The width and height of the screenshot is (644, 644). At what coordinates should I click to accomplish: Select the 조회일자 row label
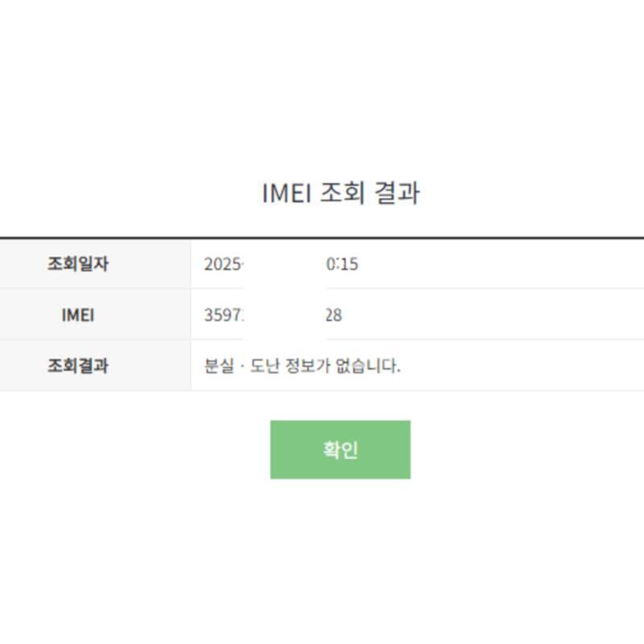point(77,263)
